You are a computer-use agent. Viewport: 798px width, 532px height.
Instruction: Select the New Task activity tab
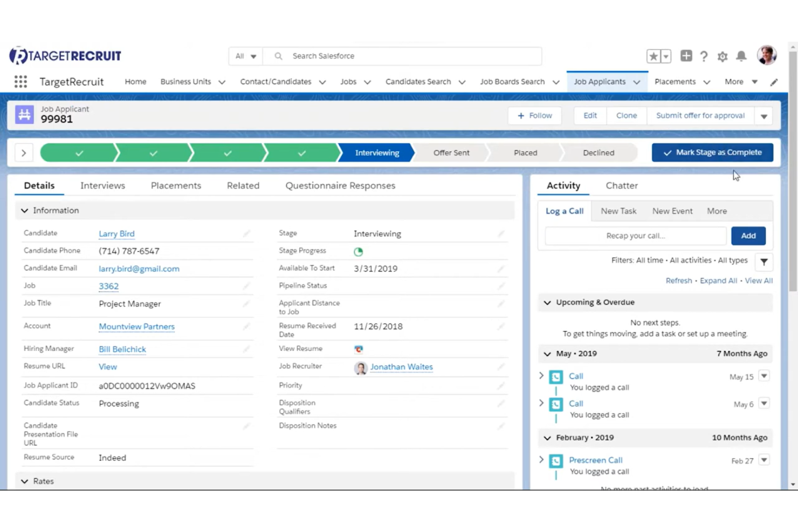tap(618, 211)
